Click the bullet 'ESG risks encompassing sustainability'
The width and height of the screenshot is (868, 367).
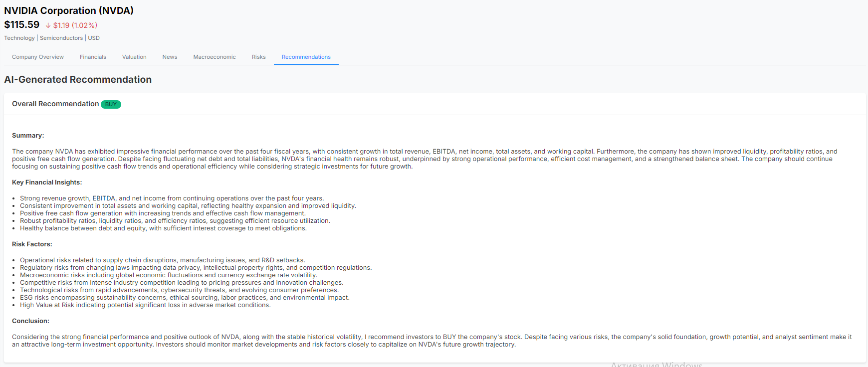pos(185,298)
